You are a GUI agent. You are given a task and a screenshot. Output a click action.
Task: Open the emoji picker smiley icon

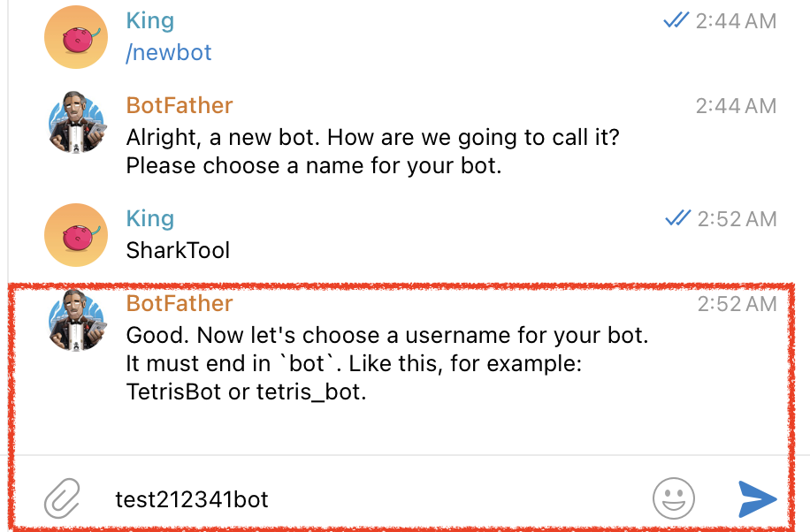(674, 499)
